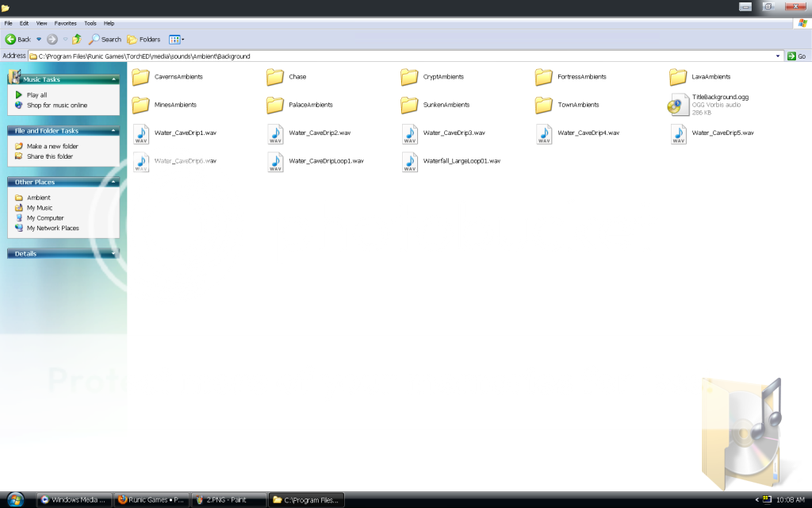The width and height of the screenshot is (812, 508).
Task: Click the Up folder icon in toolbar
Action: [77, 39]
